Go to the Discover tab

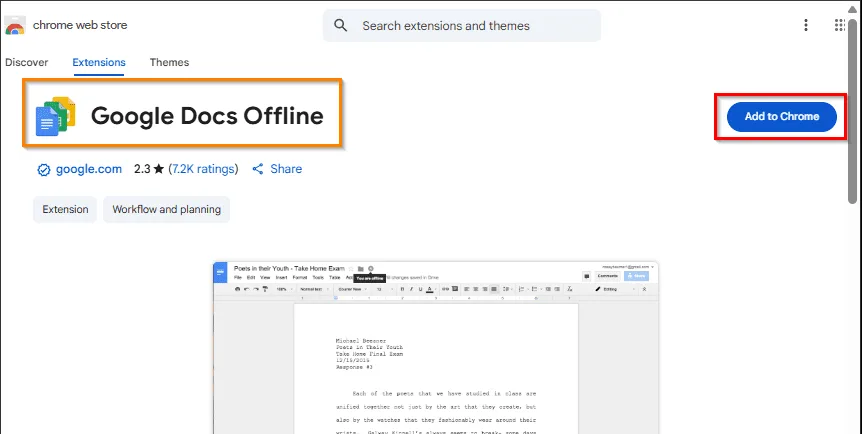coord(26,62)
